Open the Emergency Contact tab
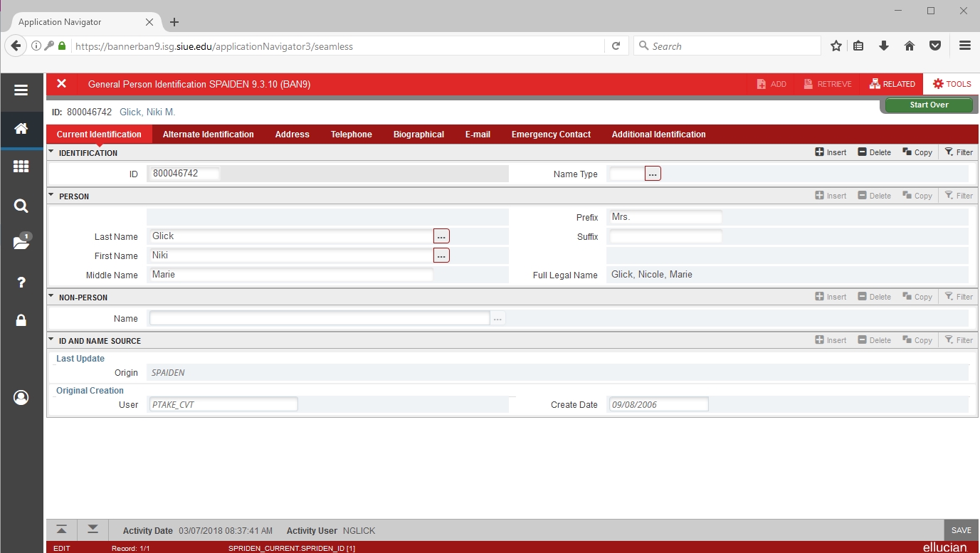This screenshot has width=980, height=553. (x=551, y=135)
